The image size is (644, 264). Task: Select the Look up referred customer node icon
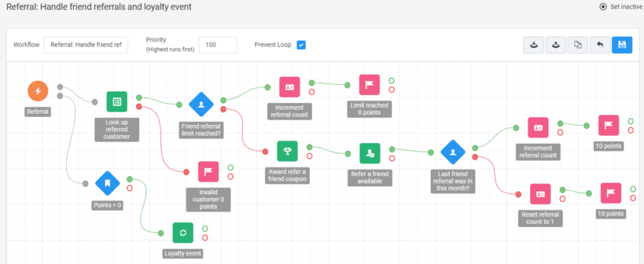pyautogui.click(x=116, y=101)
